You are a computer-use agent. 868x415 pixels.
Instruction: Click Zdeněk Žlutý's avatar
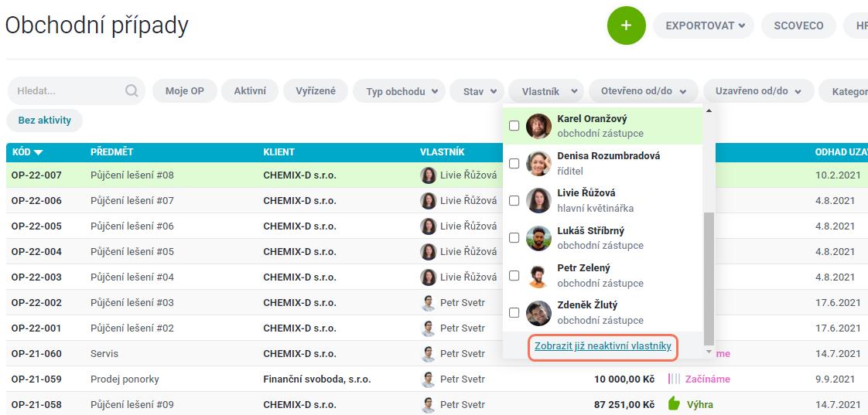(538, 313)
